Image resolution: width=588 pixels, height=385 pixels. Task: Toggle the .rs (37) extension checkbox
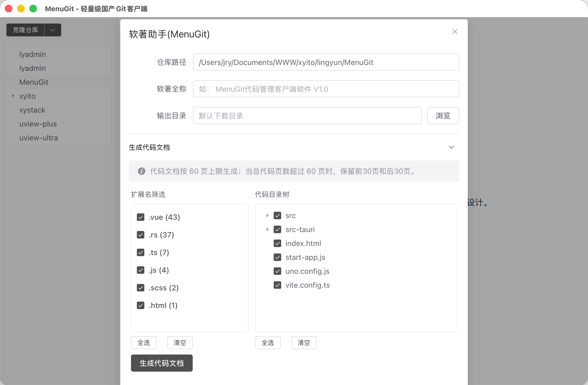[141, 235]
